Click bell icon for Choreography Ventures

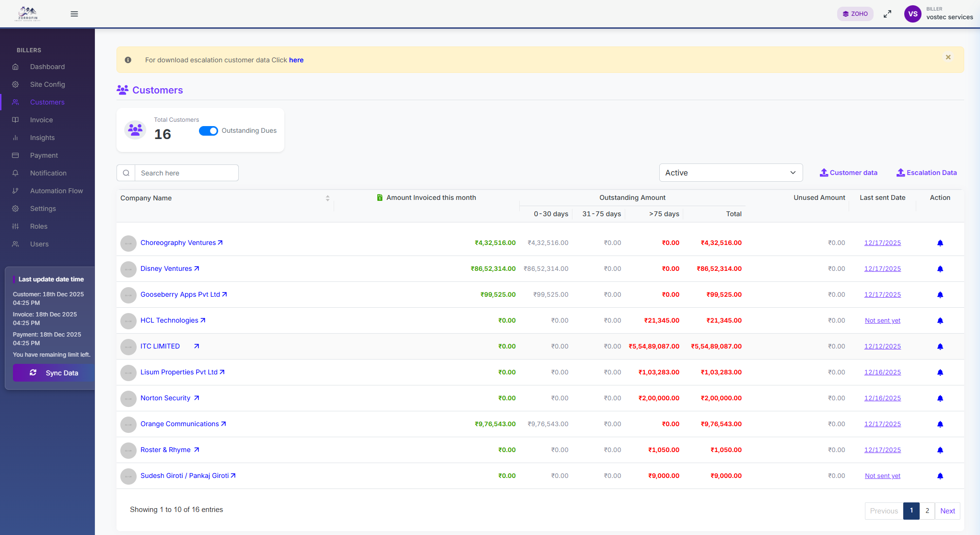940,243
